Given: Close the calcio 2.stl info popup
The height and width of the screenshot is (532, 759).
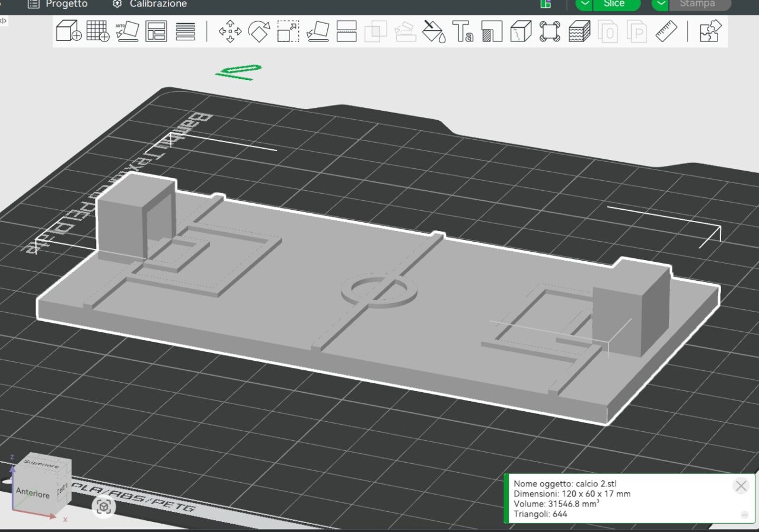Looking at the screenshot, I should (741, 486).
